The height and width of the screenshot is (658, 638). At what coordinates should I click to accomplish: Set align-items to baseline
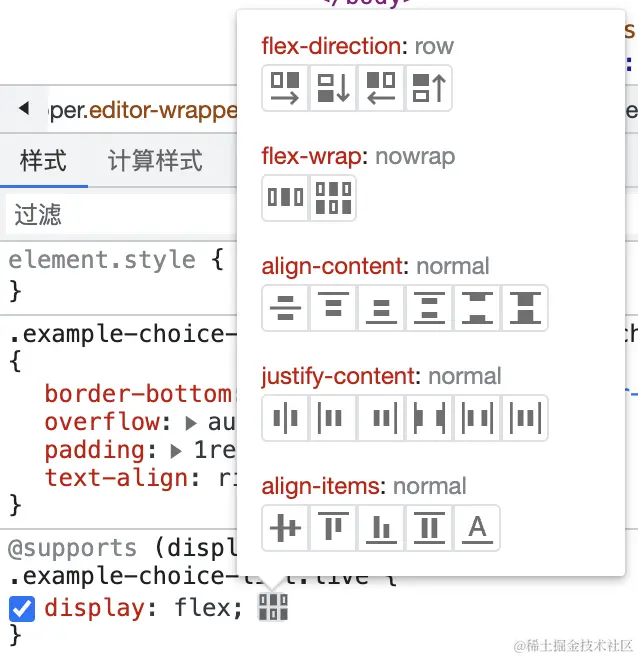click(x=477, y=528)
